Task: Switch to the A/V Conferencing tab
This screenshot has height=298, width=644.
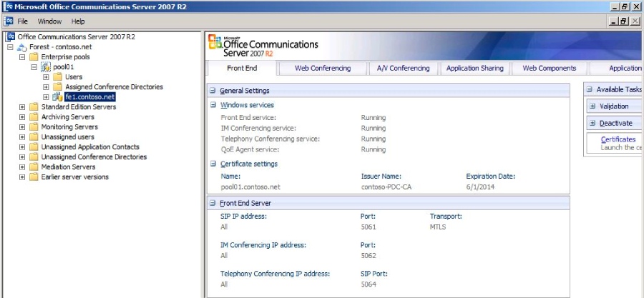Action: pos(404,69)
